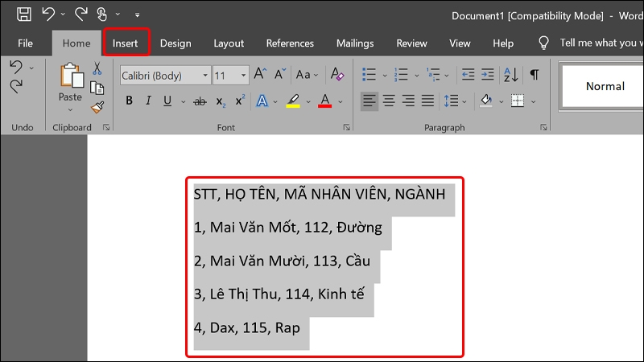Select Align Right paragraph alignment

408,101
